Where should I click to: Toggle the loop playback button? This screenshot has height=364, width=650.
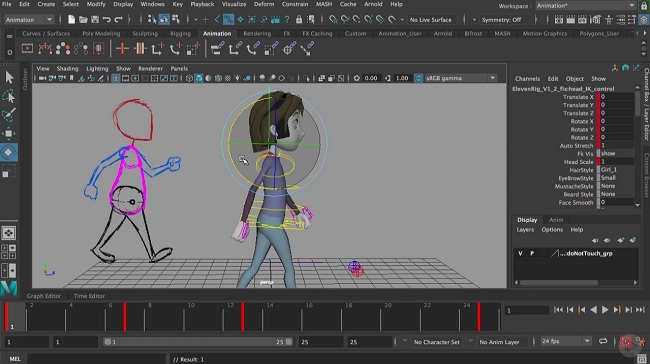point(603,341)
